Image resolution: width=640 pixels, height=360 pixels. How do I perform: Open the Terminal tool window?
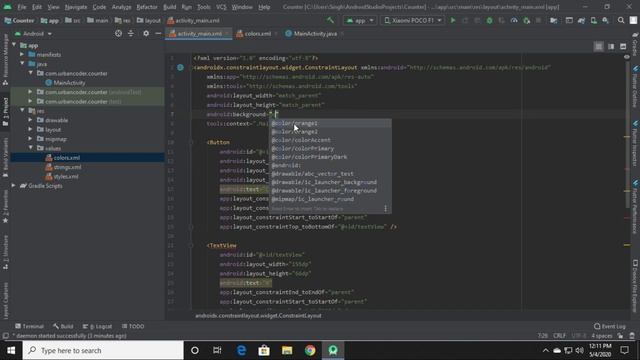coord(29,326)
